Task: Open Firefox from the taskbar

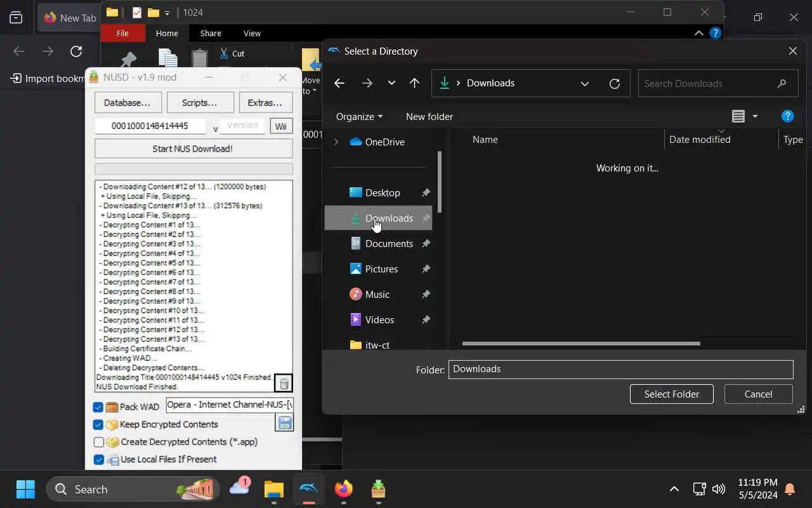Action: 343,489
